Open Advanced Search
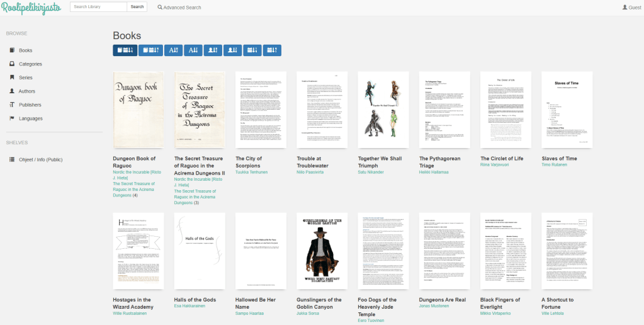The height and width of the screenshot is (325, 644). click(179, 8)
